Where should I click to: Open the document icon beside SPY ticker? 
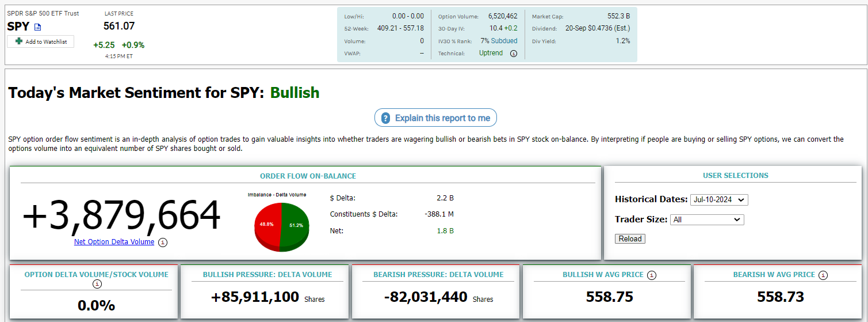[x=38, y=27]
